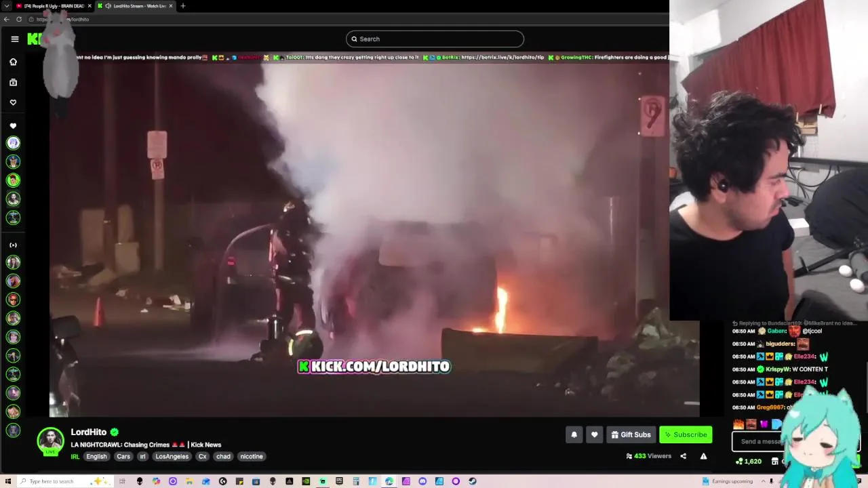Click the stream title LA NIGHTCRAWL
The image size is (868, 488).
click(146, 445)
